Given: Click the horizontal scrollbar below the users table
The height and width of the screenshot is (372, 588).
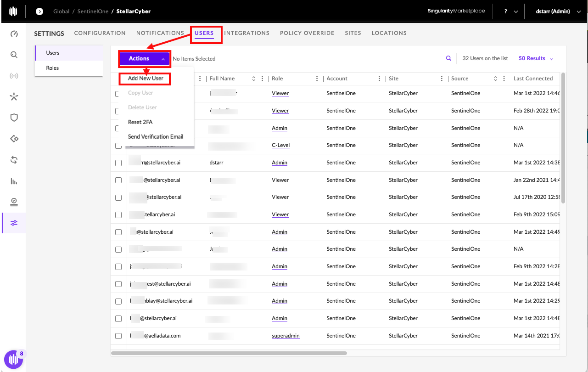Looking at the screenshot, I should (x=229, y=353).
